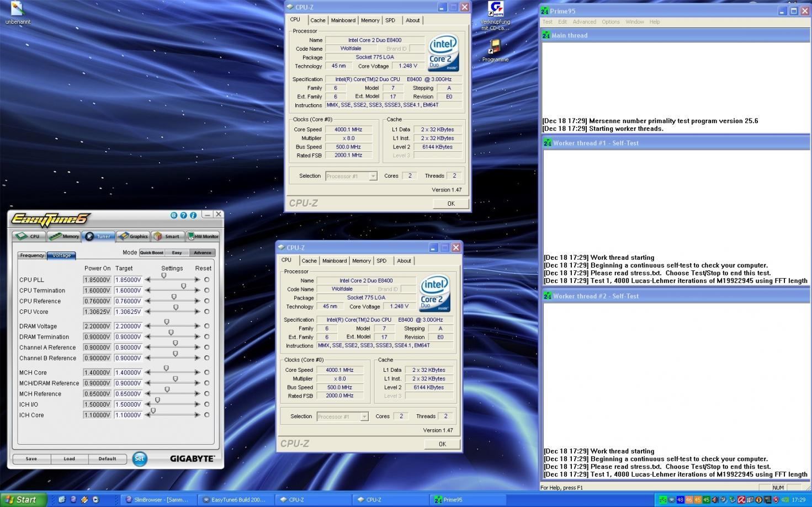Click the GIGABYTE logo in EasyTune6
This screenshot has width=812, height=507.
pyautogui.click(x=192, y=458)
